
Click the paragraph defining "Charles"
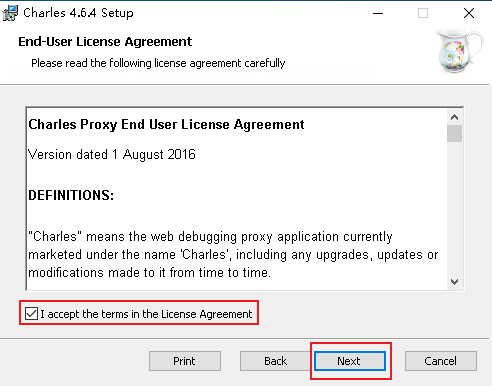233,255
